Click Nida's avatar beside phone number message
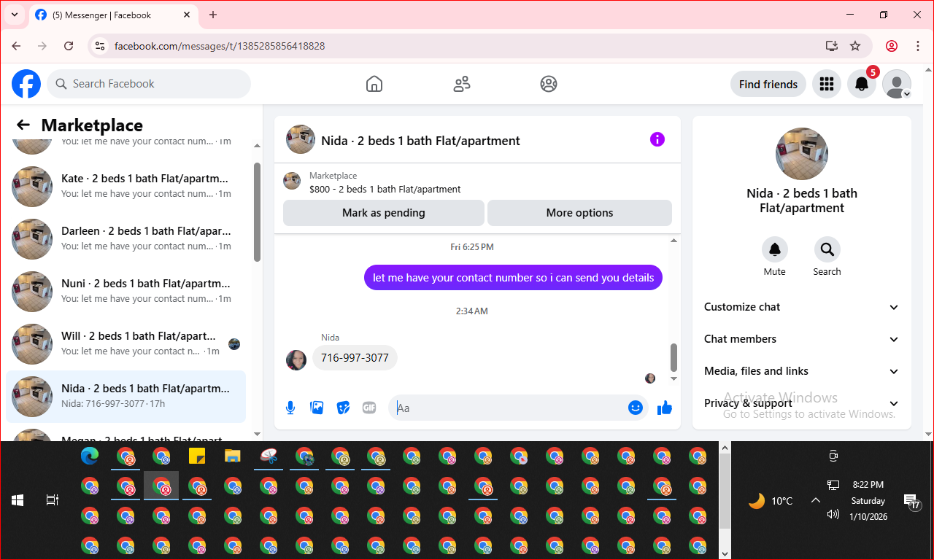 (296, 359)
